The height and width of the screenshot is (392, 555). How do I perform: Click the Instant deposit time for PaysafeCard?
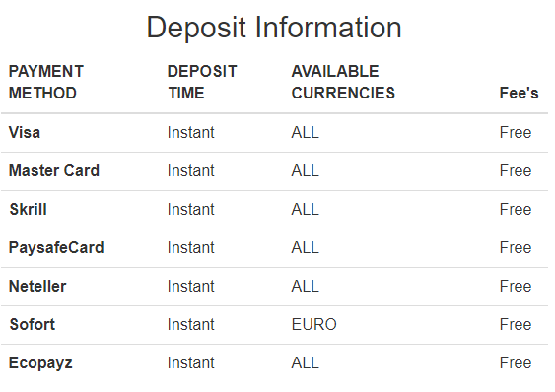point(191,247)
